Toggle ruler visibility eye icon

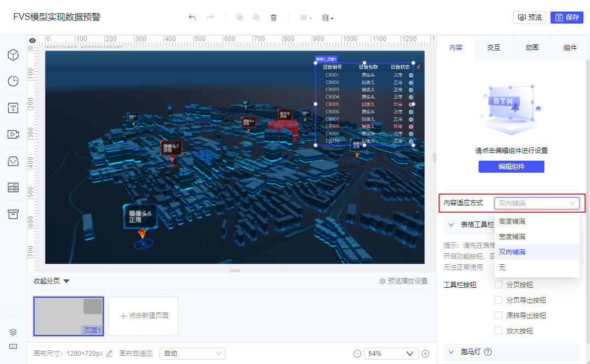tap(32, 41)
